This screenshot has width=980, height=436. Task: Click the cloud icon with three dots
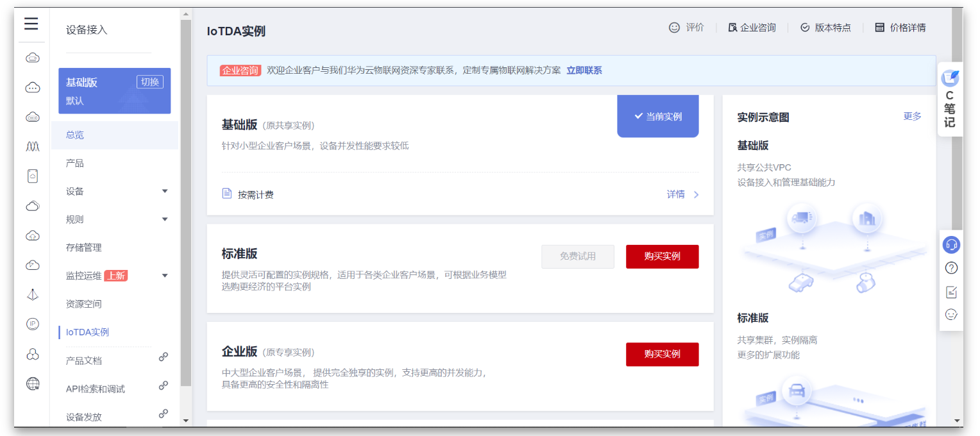click(33, 88)
